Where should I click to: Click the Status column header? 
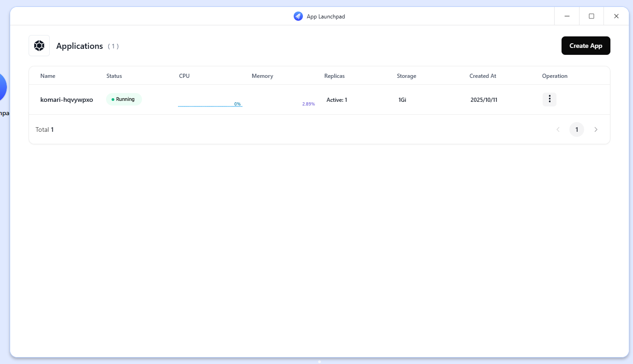tap(114, 76)
